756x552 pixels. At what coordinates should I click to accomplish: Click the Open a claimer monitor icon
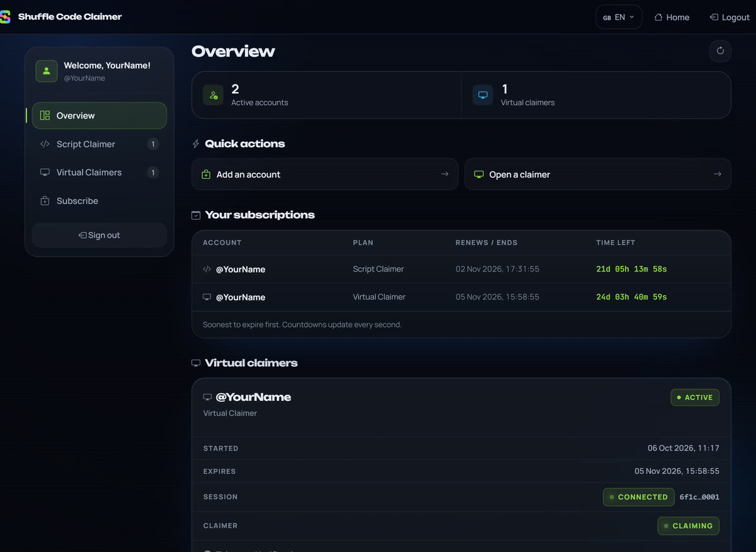click(x=479, y=174)
